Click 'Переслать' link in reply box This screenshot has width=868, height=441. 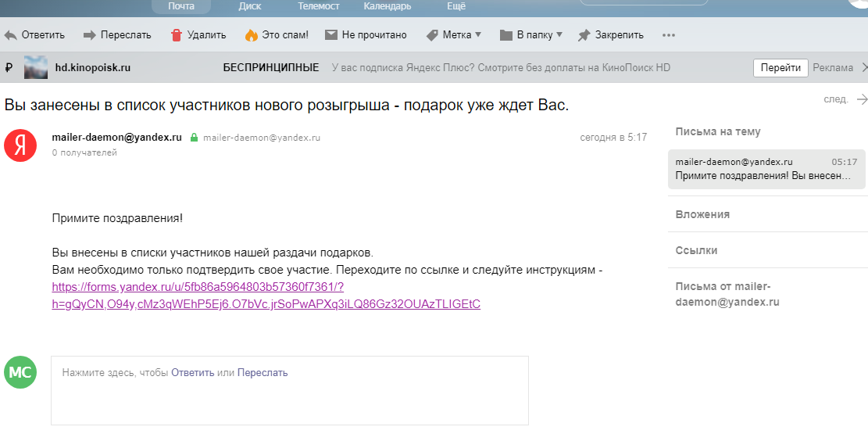263,373
